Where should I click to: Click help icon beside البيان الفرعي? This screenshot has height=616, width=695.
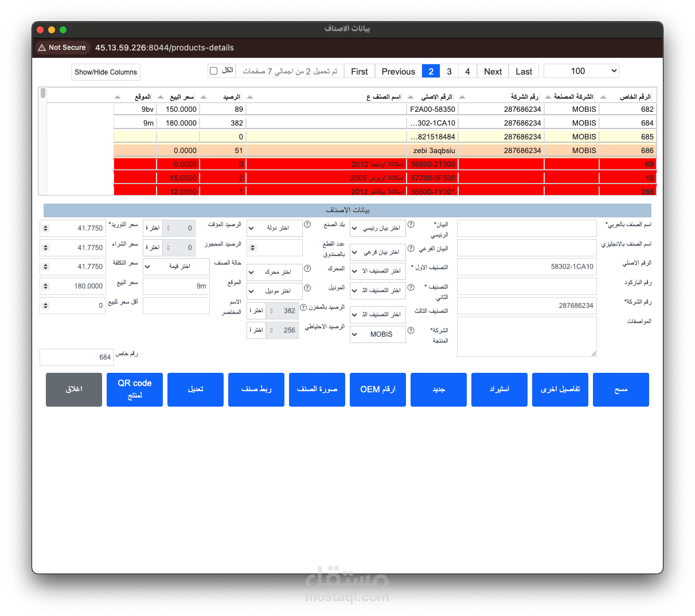[411, 248]
